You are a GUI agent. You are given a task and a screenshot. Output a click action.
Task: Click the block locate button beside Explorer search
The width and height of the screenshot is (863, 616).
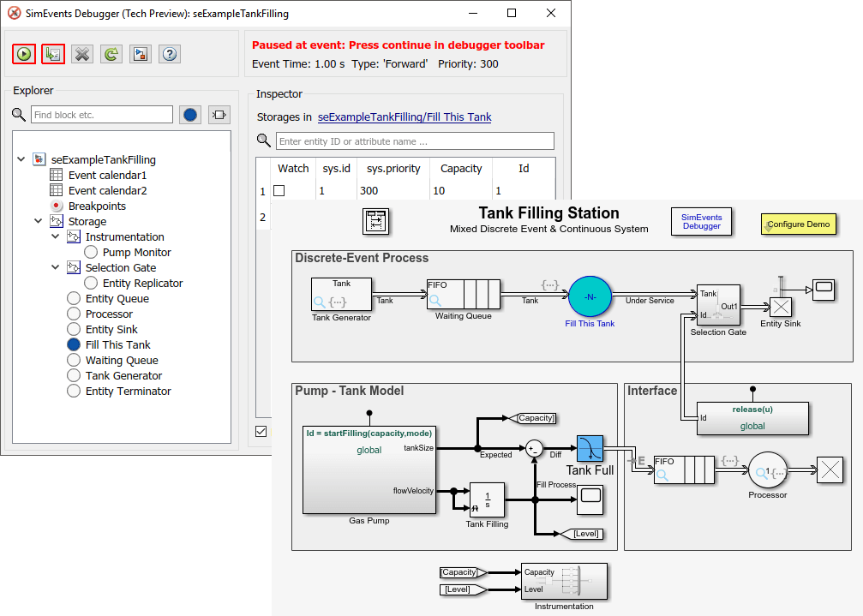[x=219, y=115]
